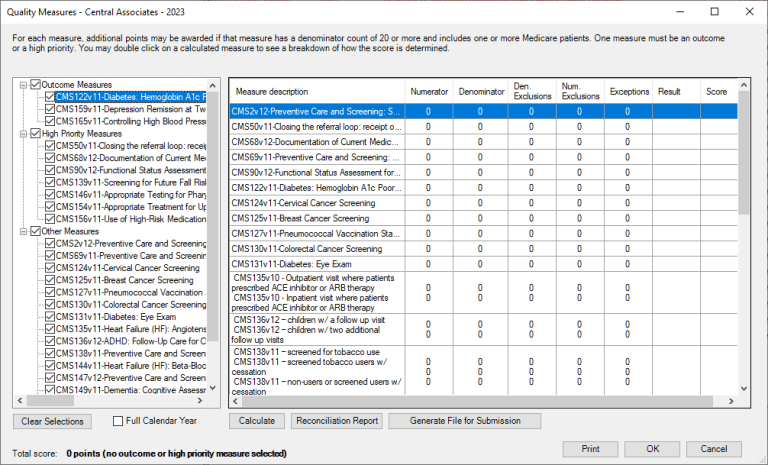Screen dimensions: 768x465
Task: Select CMS136v12 children w/ follow up visit row
Action: pyautogui.click(x=483, y=330)
